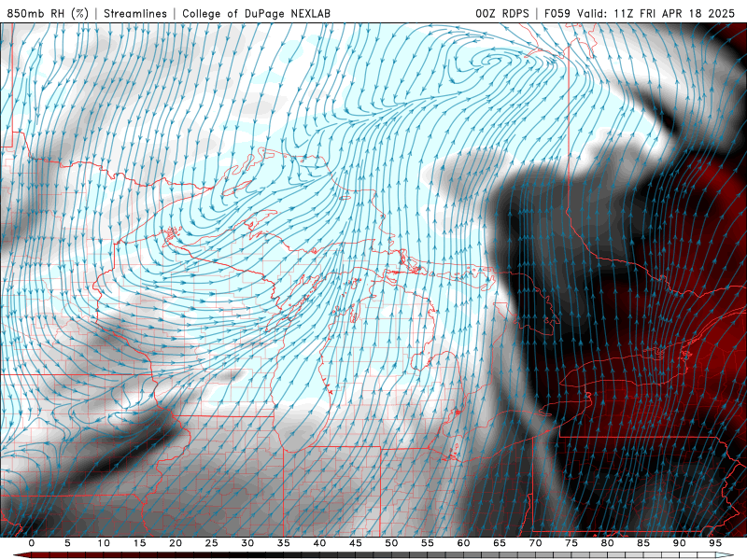Image resolution: width=747 pixels, height=560 pixels.
Task: Click the "25" colorbar scale label
Action: coord(212,543)
